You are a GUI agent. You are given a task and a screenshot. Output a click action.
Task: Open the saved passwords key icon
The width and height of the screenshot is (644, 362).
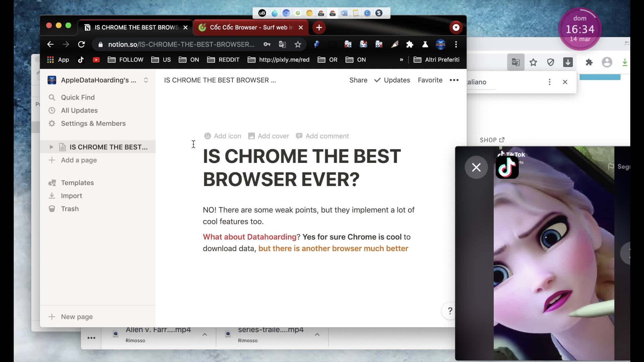(267, 44)
